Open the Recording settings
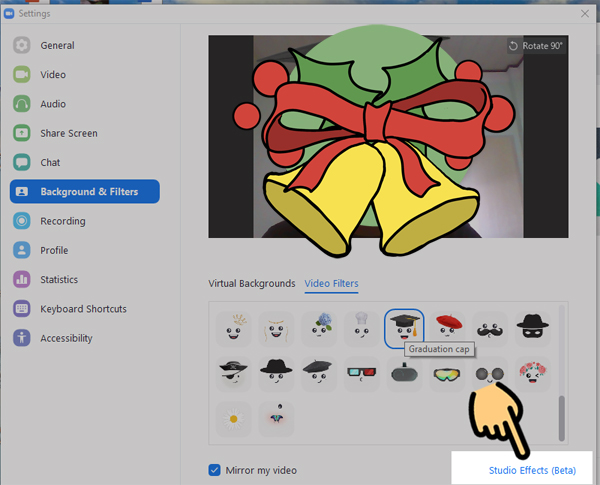Viewport: 600px width, 485px height. (x=62, y=221)
